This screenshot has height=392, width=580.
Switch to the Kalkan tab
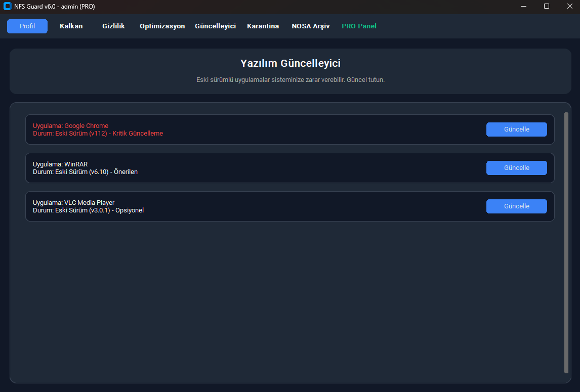pos(71,26)
